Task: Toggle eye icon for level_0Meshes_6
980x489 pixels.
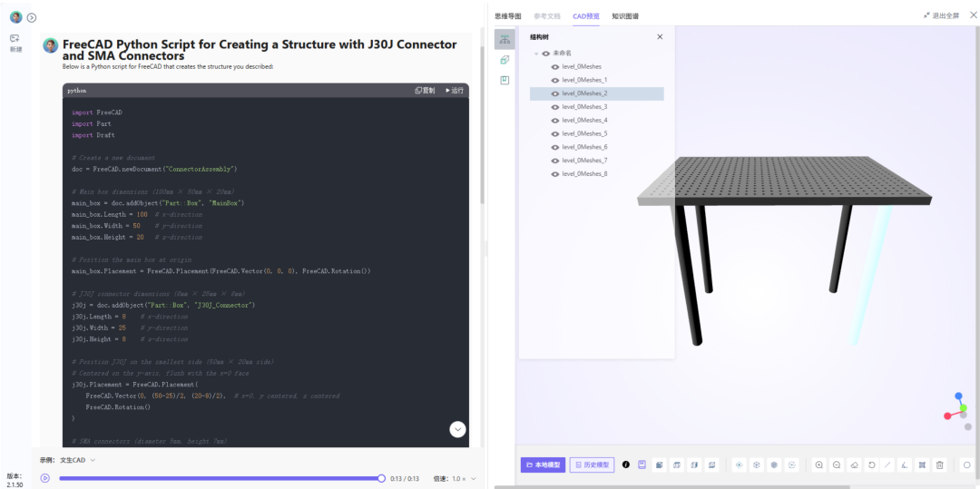Action: [x=554, y=147]
